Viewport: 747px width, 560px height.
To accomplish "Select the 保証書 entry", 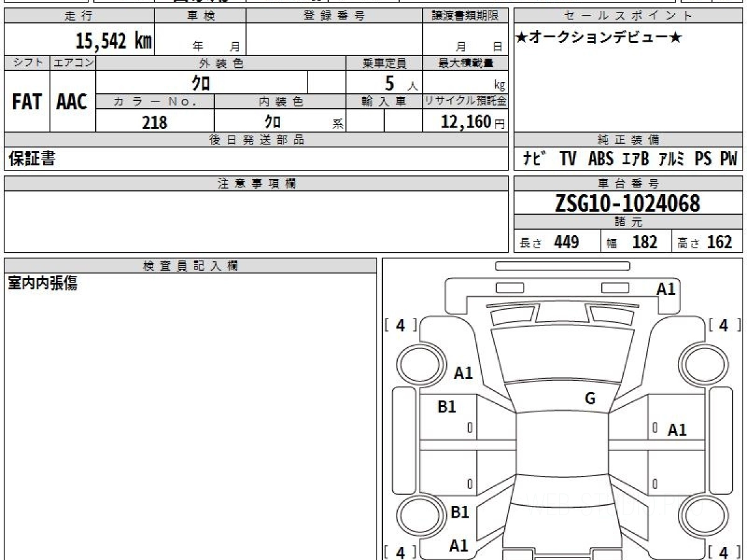I will tap(32, 159).
